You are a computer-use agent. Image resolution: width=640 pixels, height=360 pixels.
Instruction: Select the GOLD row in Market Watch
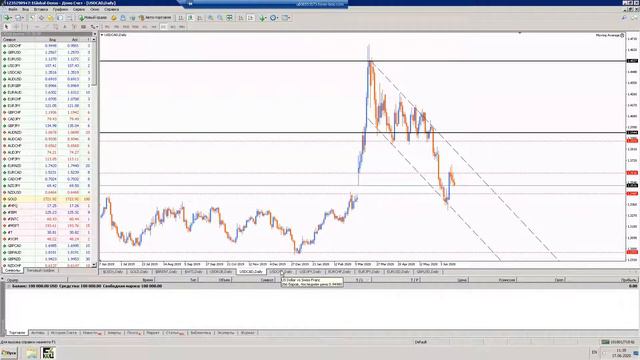coord(48,199)
